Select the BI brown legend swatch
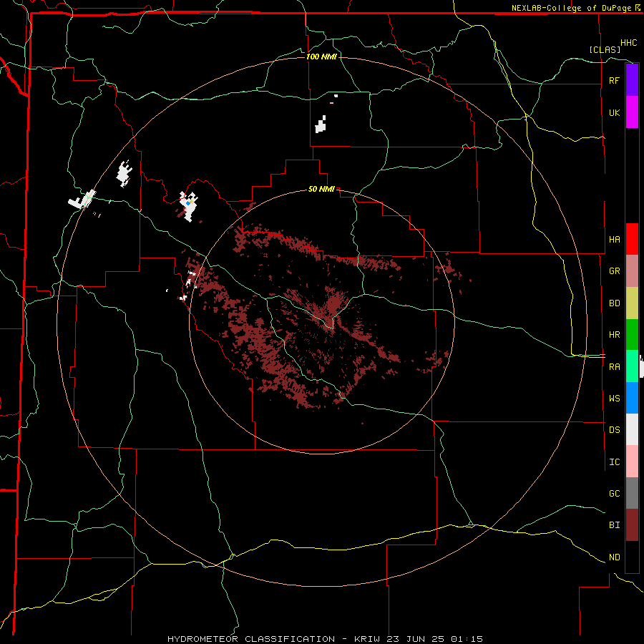The height and width of the screenshot is (644, 644). (x=632, y=525)
